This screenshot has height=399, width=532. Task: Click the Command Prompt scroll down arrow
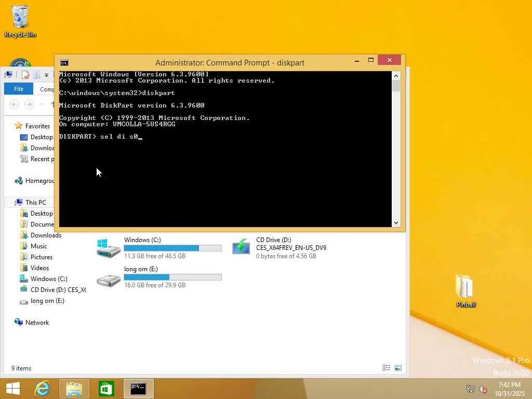pos(396,223)
